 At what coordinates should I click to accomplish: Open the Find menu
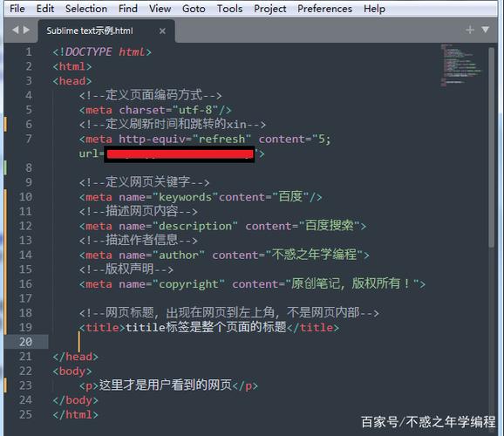coord(128,9)
